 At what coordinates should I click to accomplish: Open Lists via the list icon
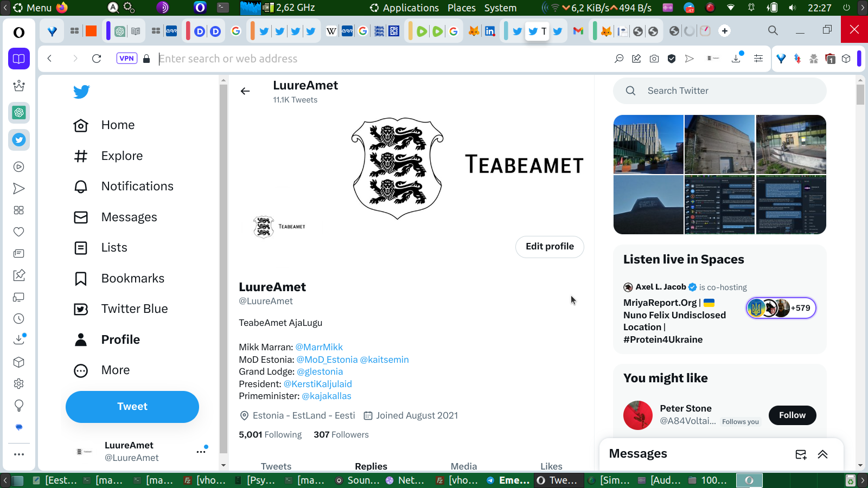81,248
